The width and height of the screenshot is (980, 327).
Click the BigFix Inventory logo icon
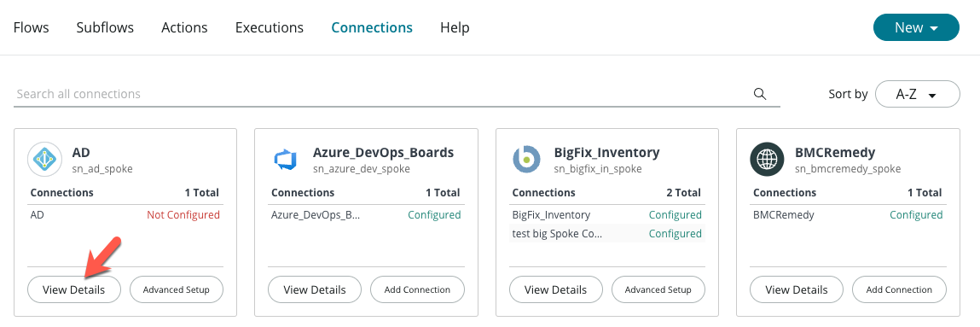526,160
